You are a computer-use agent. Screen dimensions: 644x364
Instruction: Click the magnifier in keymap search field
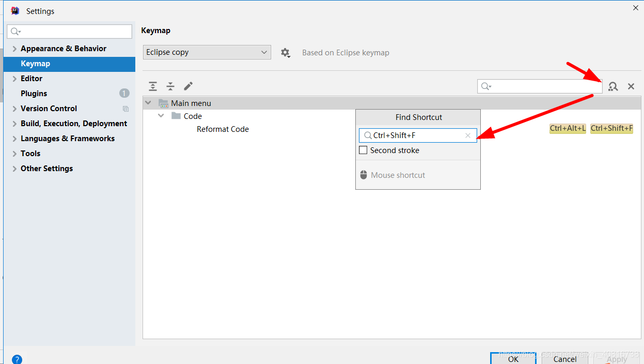(x=486, y=86)
